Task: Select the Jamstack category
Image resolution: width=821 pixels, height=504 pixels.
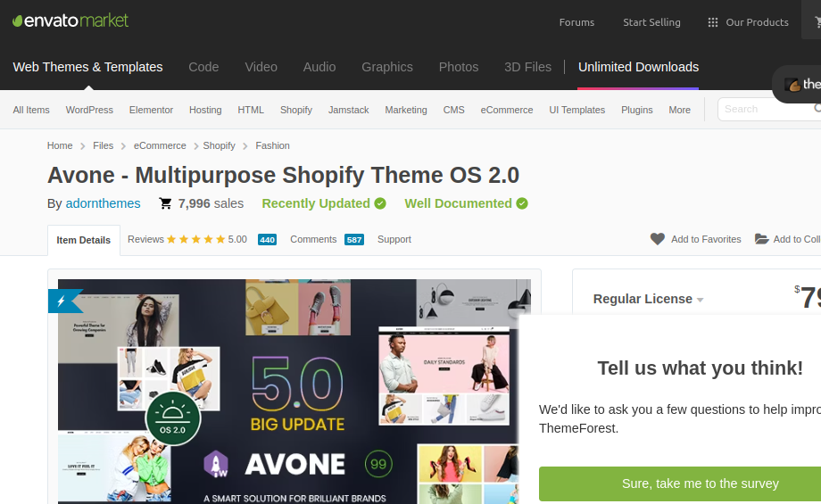Action: (x=349, y=110)
